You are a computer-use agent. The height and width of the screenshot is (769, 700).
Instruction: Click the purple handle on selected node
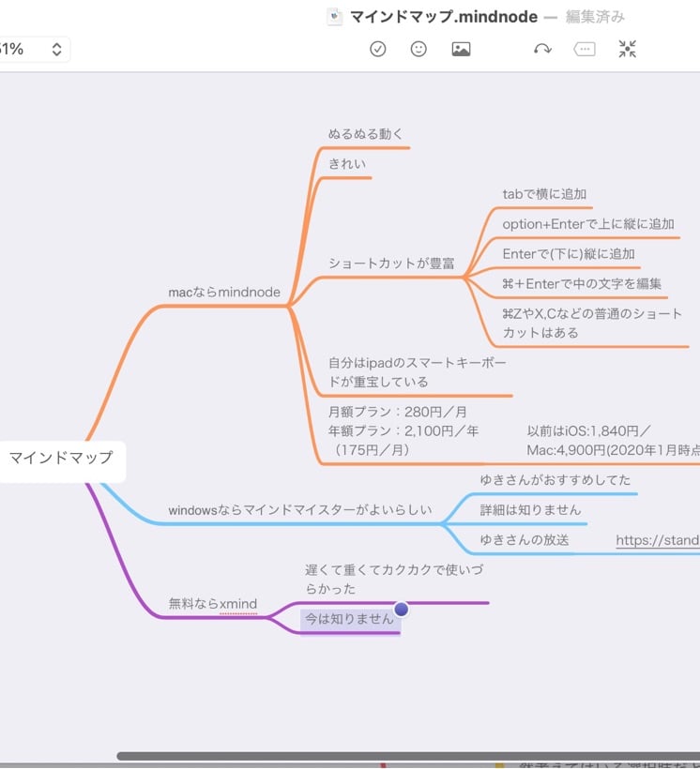click(x=402, y=610)
